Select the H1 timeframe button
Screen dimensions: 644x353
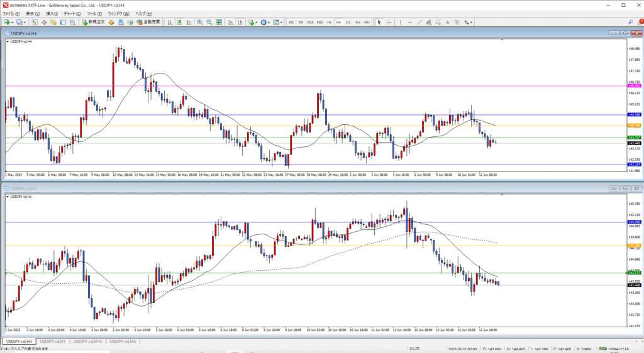tap(330, 22)
